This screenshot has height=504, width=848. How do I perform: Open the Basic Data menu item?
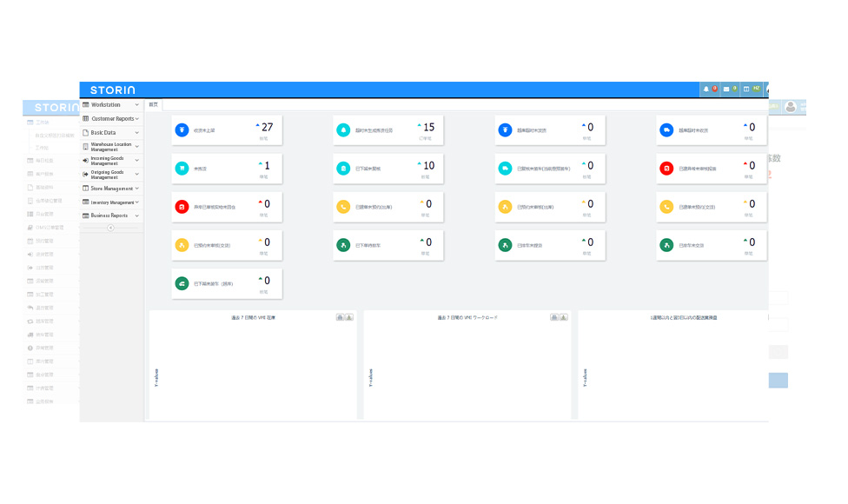coord(111,132)
